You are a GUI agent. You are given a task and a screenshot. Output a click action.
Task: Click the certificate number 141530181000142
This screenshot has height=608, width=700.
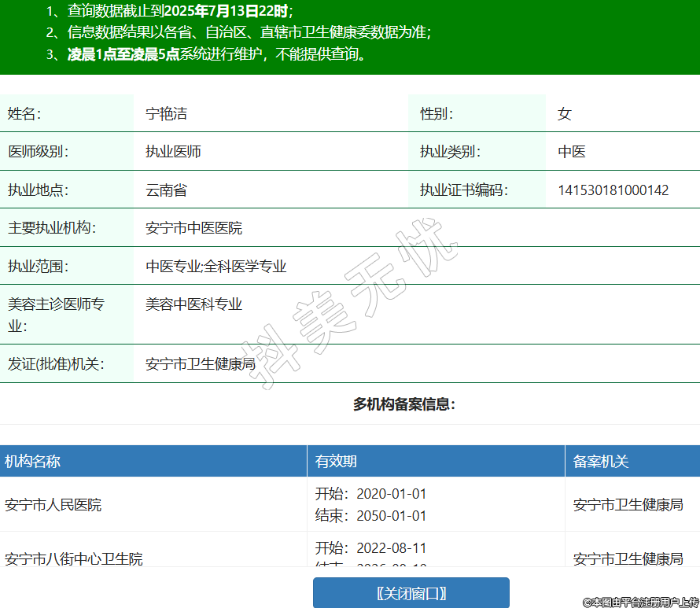pyautogui.click(x=613, y=190)
